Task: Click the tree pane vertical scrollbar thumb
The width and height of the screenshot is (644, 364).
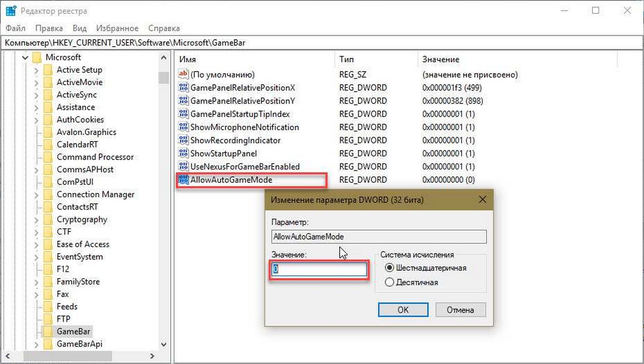Action: coord(164,78)
